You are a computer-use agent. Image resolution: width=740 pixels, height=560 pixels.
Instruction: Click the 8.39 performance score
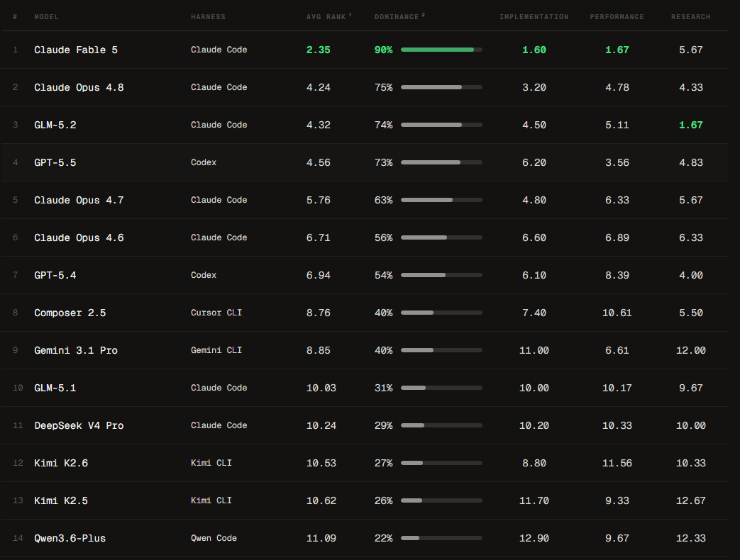pos(617,275)
